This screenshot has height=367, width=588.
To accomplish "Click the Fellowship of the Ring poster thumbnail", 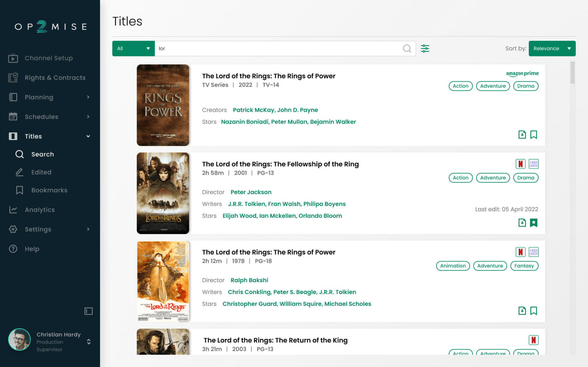I will pyautogui.click(x=163, y=193).
